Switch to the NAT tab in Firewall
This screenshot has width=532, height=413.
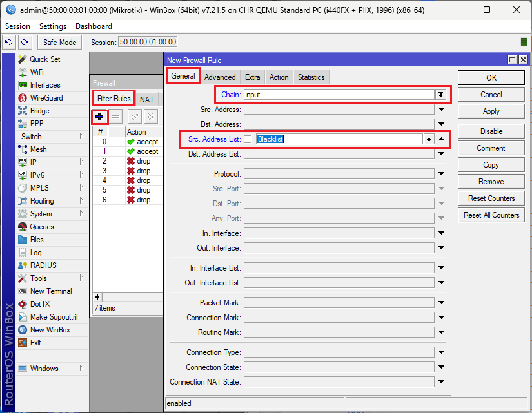point(147,99)
